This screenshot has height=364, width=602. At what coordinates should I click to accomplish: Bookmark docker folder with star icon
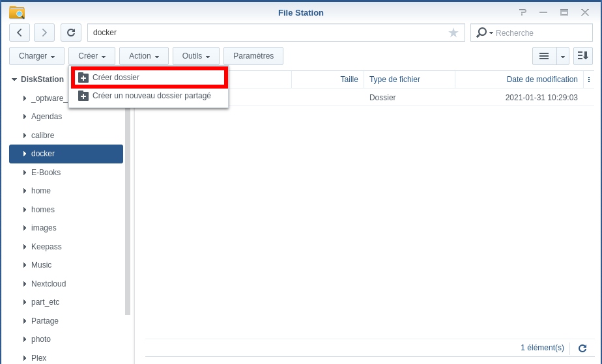453,33
